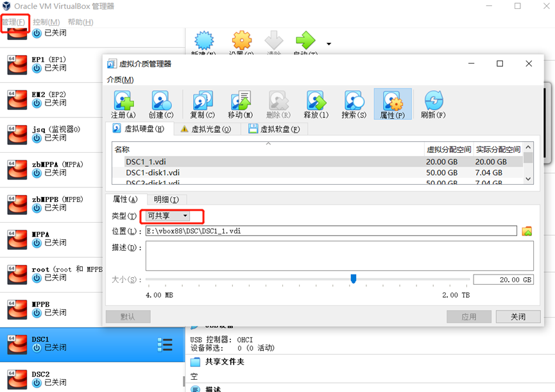The width and height of the screenshot is (555, 392).
Task: Select the zbMPPB (MPPB) machine entry
Action: click(51, 205)
